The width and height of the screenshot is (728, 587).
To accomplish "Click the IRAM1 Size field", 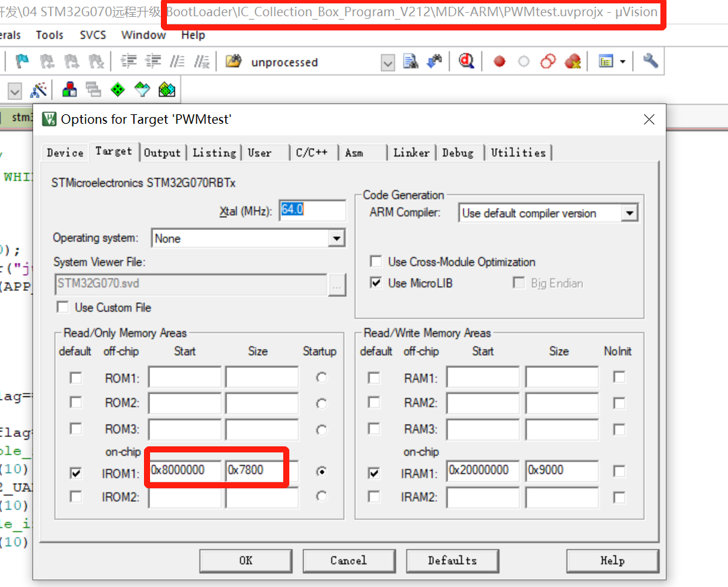I will (x=562, y=471).
